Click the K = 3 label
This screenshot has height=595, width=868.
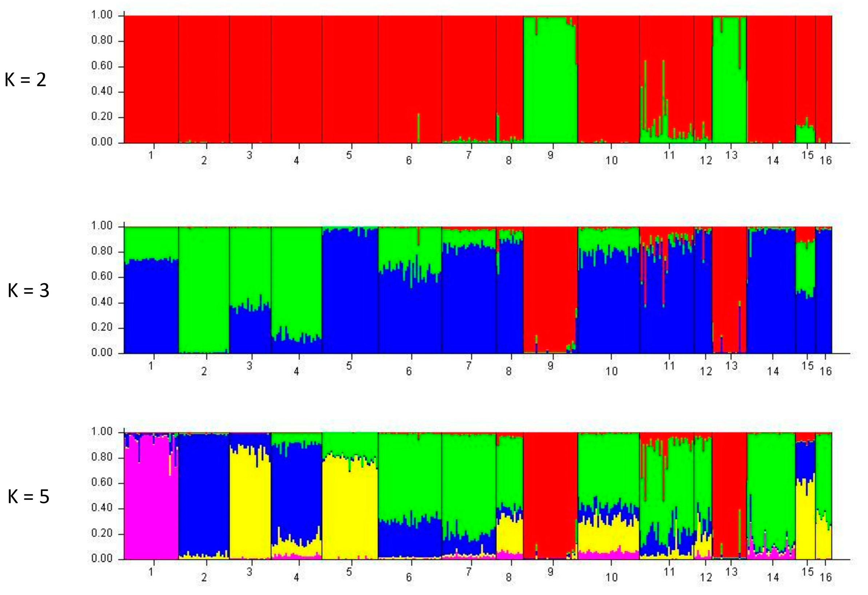point(28,290)
